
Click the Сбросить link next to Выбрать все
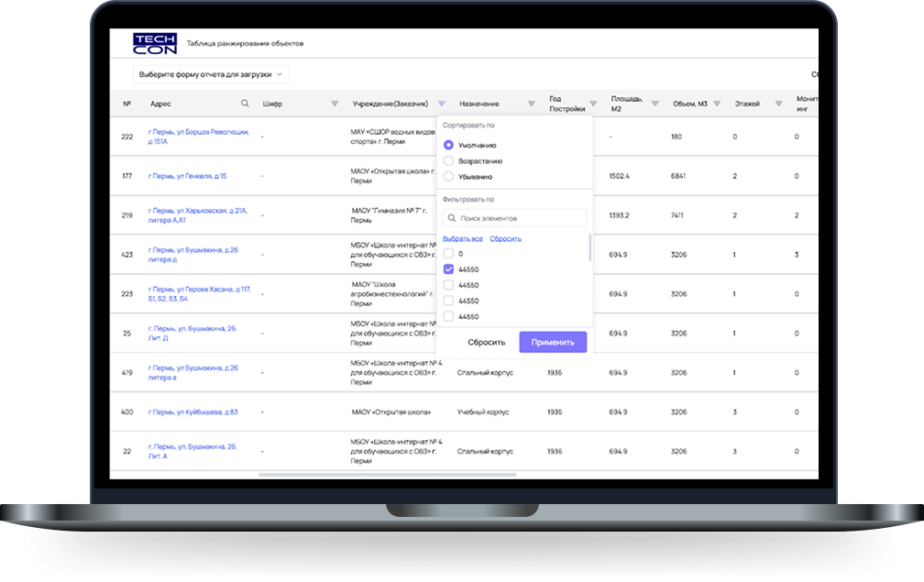(x=506, y=238)
